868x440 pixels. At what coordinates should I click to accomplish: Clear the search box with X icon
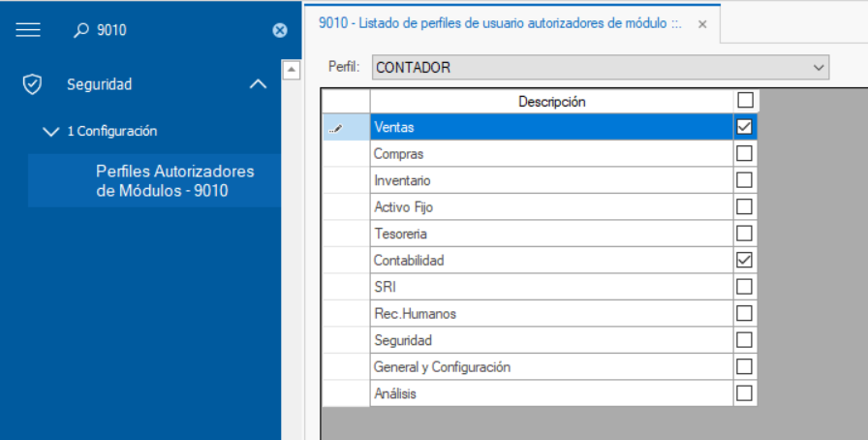(x=280, y=31)
